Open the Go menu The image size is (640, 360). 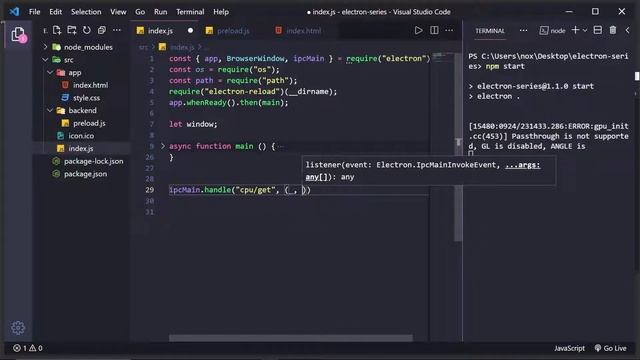[140, 12]
